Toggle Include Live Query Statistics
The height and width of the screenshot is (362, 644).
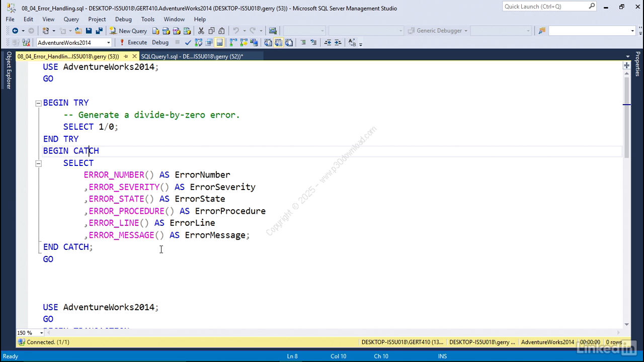coord(244,43)
